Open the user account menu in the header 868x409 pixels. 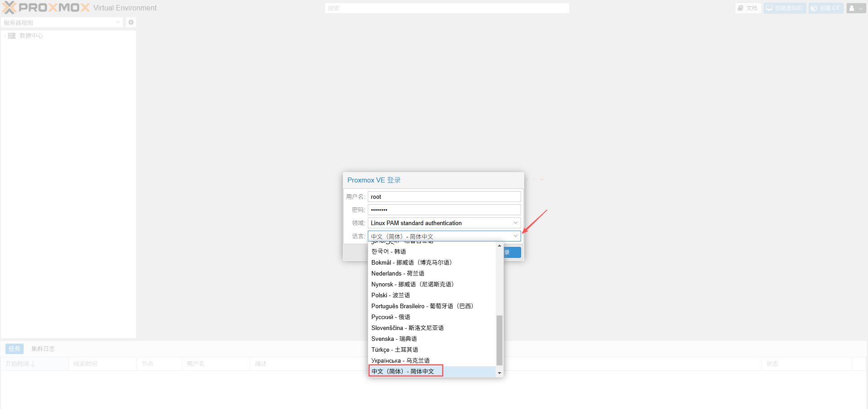tap(856, 8)
